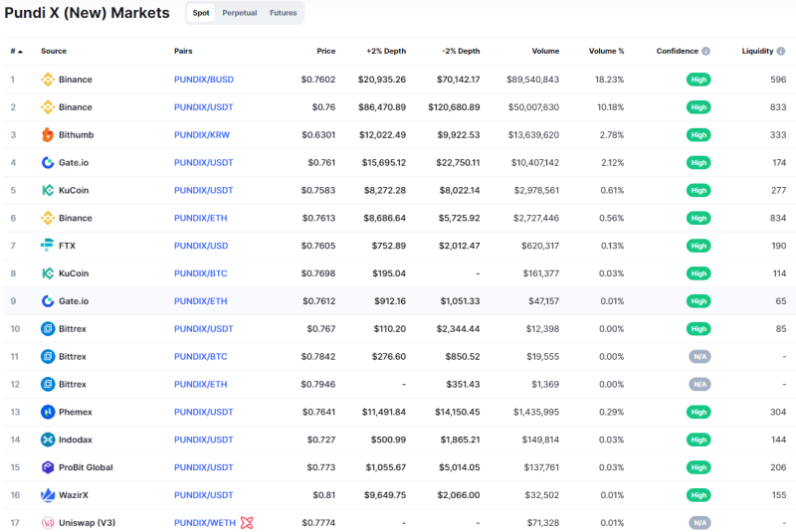Viewport: 796px width, 532px height.
Task: Click the KuCoin logo in row 8
Action: (48, 273)
